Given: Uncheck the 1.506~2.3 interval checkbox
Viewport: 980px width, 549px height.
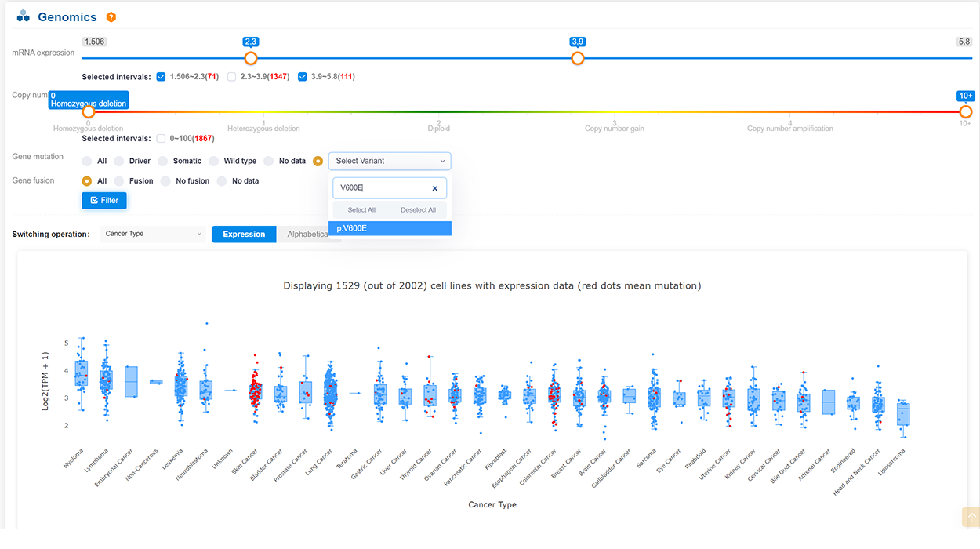Looking at the screenshot, I should [161, 77].
